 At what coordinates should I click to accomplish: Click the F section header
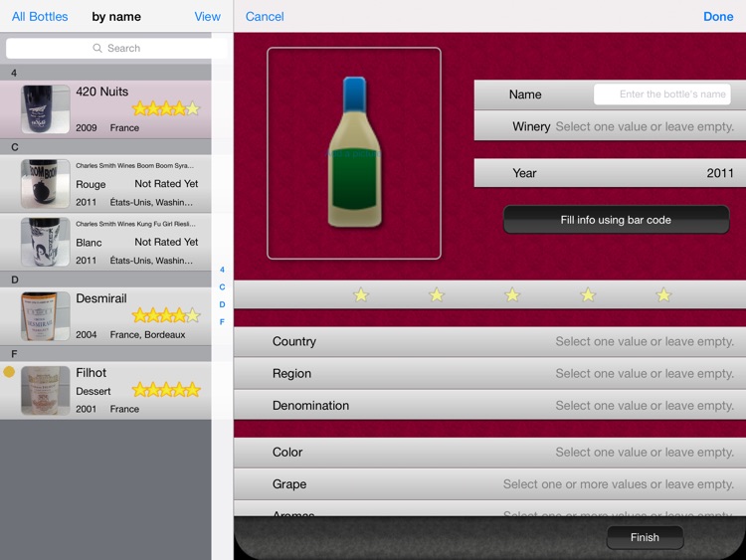pos(105,353)
